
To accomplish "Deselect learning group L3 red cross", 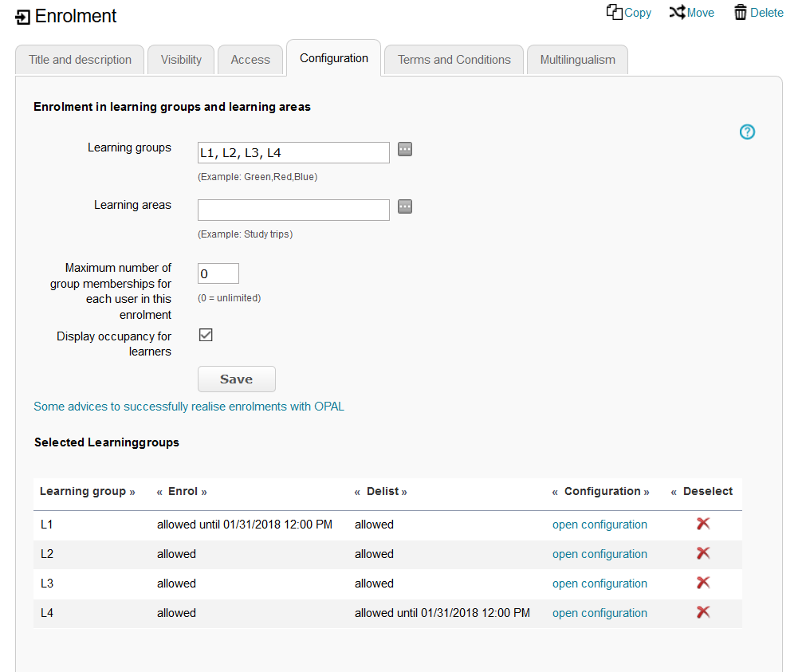I will (x=702, y=583).
